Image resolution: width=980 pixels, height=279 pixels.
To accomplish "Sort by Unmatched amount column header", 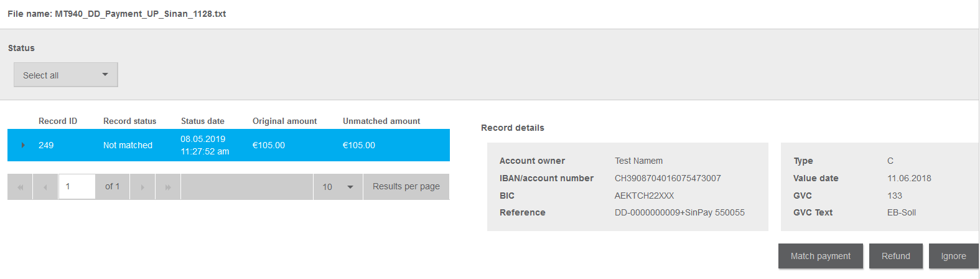I will pos(381,121).
